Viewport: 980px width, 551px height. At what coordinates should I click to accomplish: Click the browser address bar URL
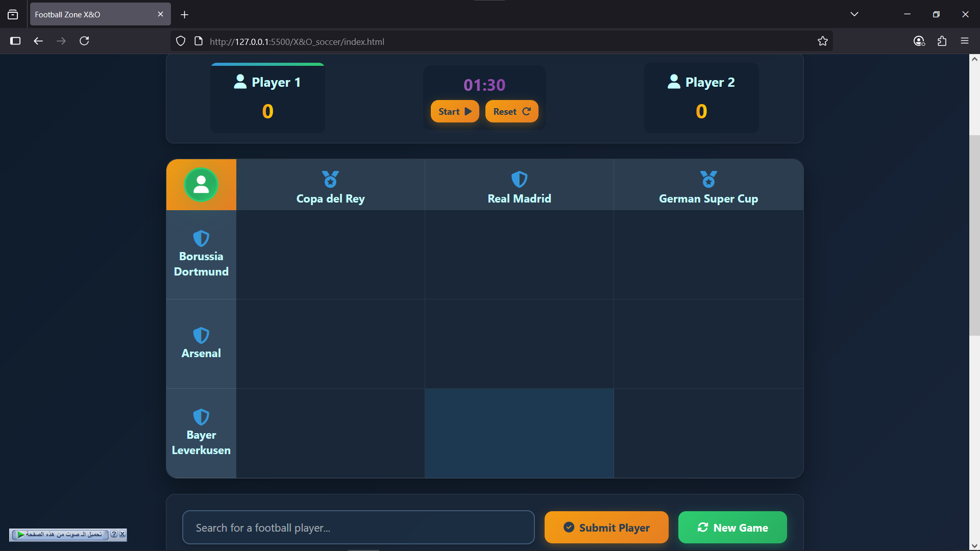tap(297, 42)
